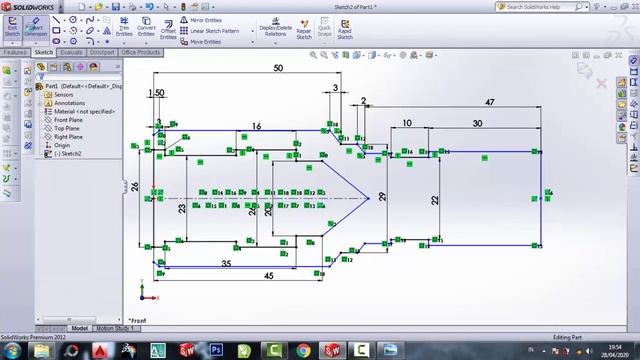640x360 pixels.
Task: Click the Undo icon
Action: [149, 7]
